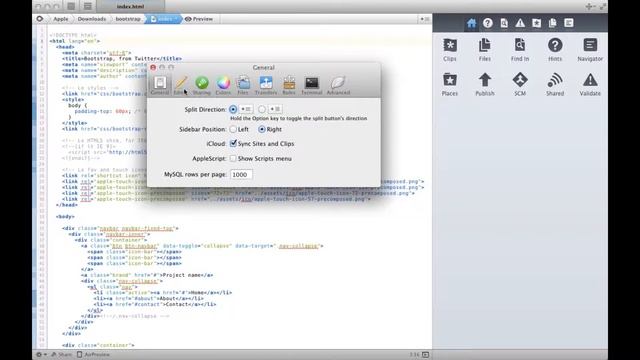
Task: Open the Places sidebar tool
Action: pos(449,84)
